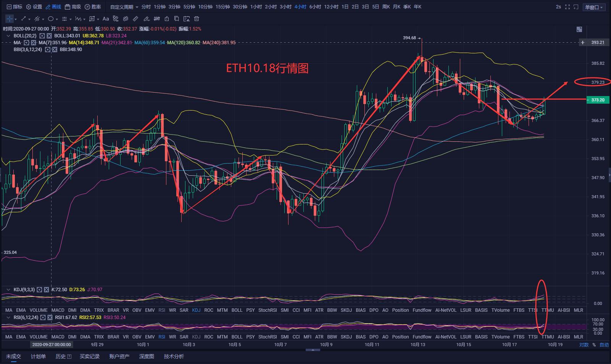Screen dimensions: 611x364
Task: Toggle percentage scale % option
Action: click(594, 345)
